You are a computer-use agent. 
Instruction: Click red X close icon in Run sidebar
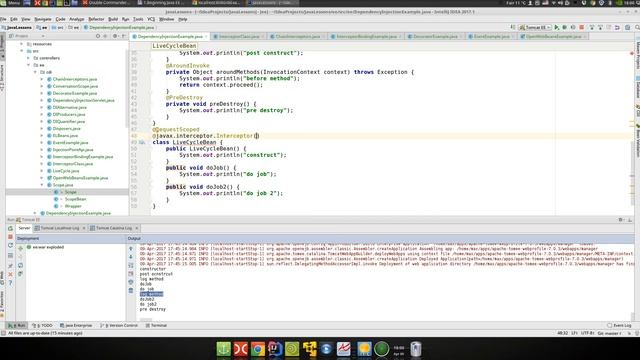11,274
